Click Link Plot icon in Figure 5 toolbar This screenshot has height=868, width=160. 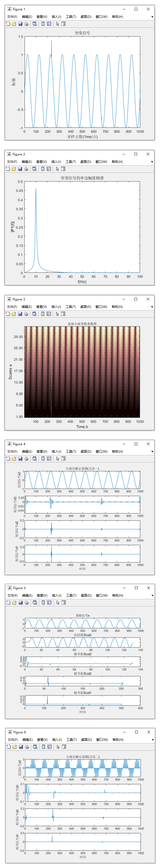[35, 602]
